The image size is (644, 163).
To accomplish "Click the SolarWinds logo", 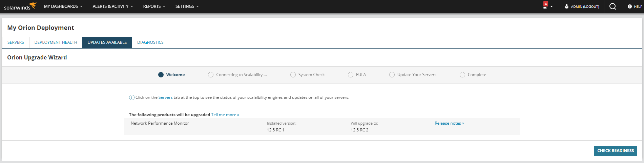I will point(20,6).
